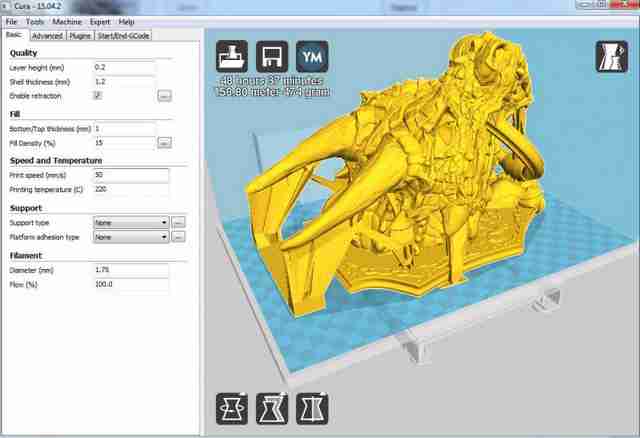Click the Load model icon
This screenshot has height=438, width=640.
click(232, 56)
